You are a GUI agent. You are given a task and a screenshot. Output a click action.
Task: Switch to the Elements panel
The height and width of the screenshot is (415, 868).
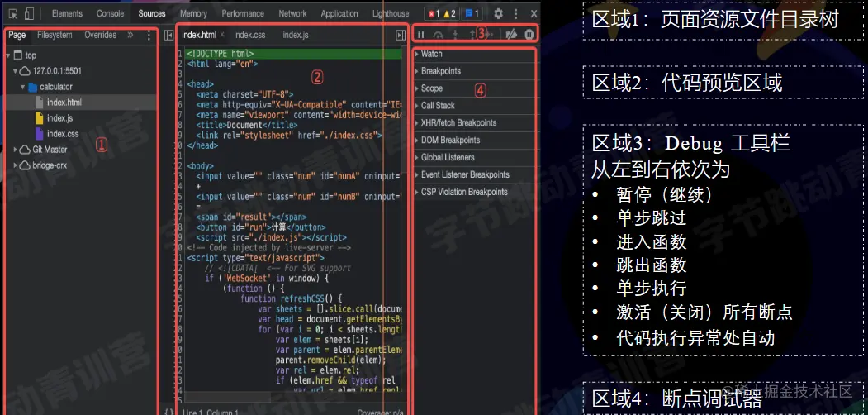(x=67, y=14)
